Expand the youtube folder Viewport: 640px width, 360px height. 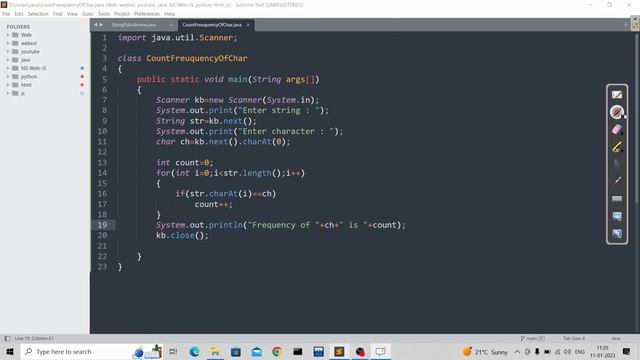click(8, 52)
